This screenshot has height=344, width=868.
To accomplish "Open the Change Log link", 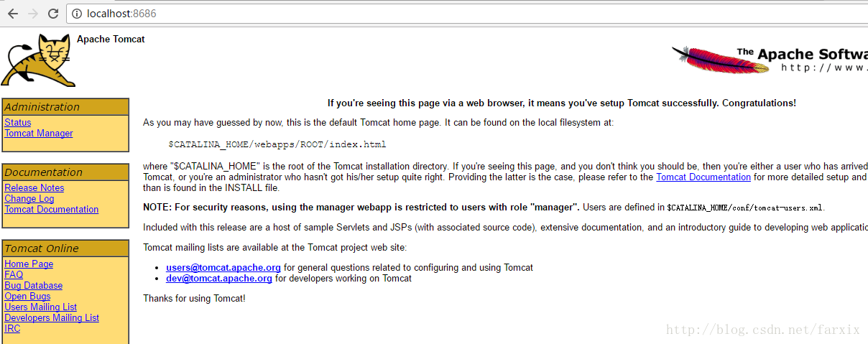I will (29, 199).
